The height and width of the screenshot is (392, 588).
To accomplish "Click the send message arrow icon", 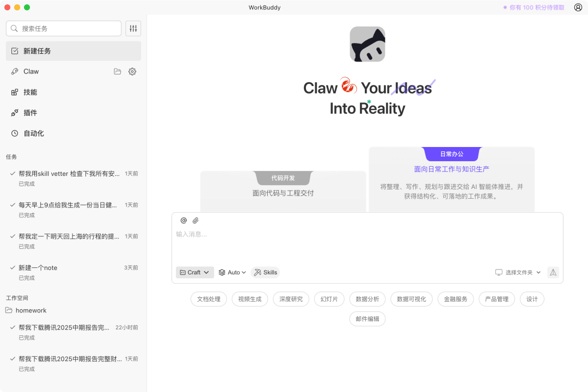I will (553, 272).
